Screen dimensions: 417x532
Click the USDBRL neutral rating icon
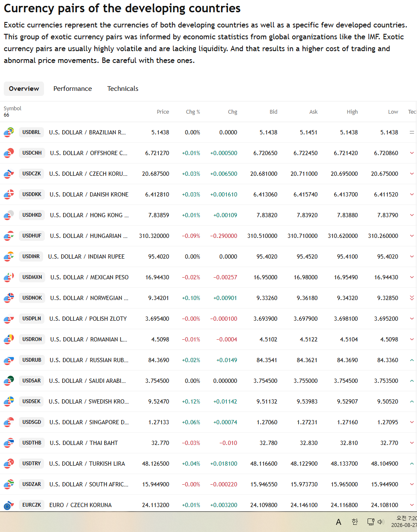(412, 132)
